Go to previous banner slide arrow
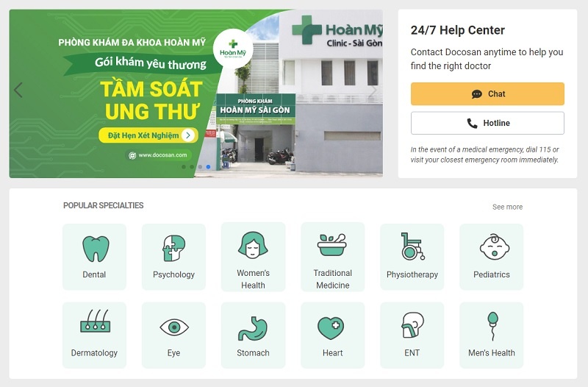The width and height of the screenshot is (588, 387). pos(18,90)
